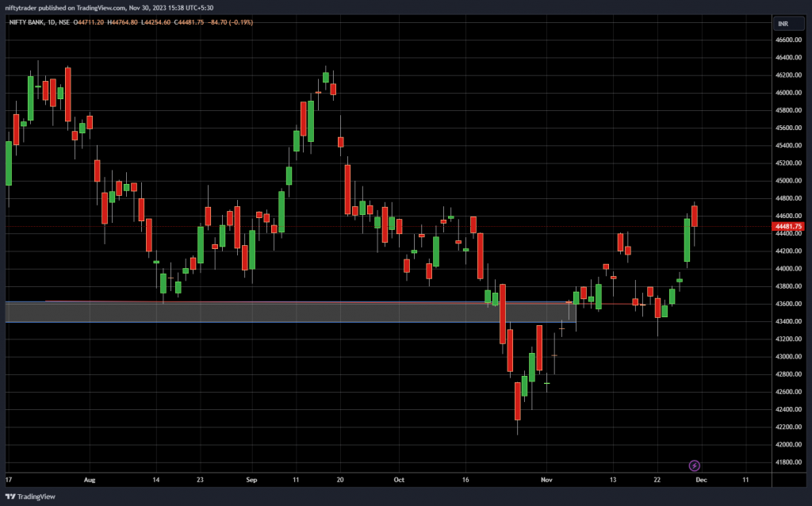
Task: Click the Oct label on the time axis
Action: [399, 480]
